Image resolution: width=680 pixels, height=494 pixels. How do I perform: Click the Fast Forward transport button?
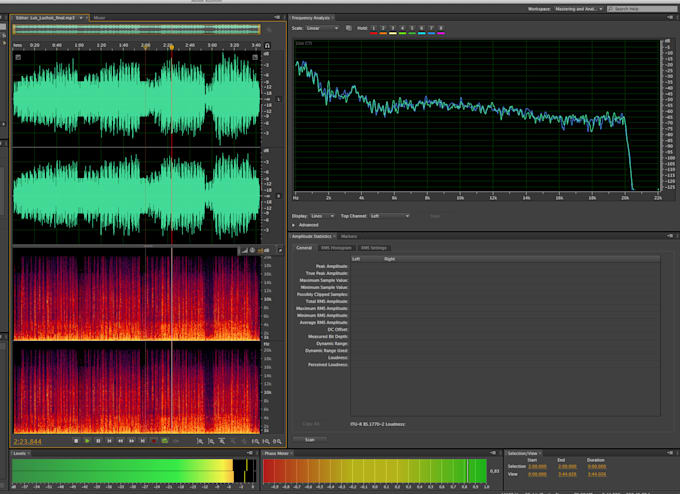(131, 440)
